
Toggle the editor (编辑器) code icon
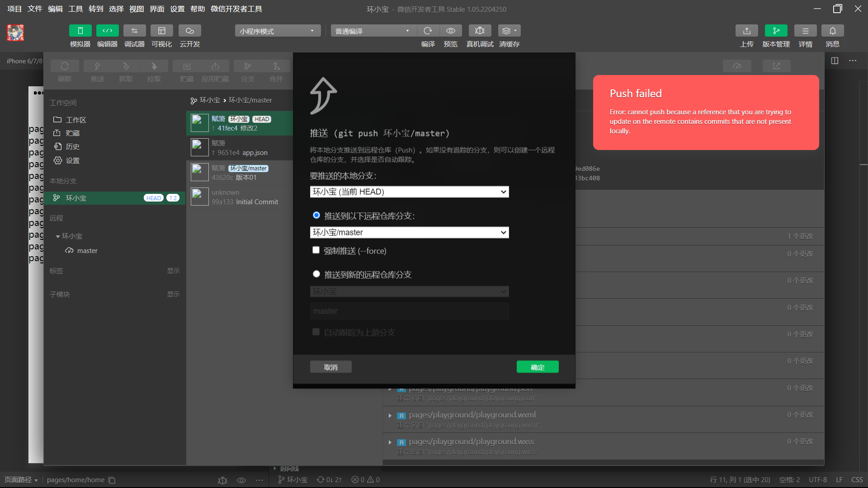point(107,31)
